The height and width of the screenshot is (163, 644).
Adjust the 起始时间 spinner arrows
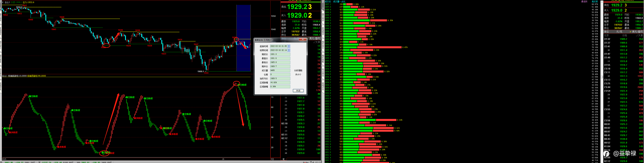[x=289, y=46]
